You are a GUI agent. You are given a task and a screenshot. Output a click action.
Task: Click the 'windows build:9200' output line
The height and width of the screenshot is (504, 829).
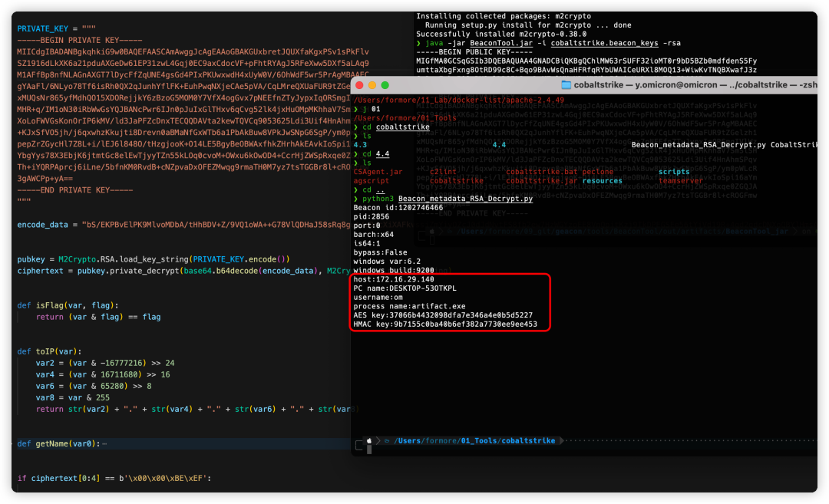tap(394, 271)
